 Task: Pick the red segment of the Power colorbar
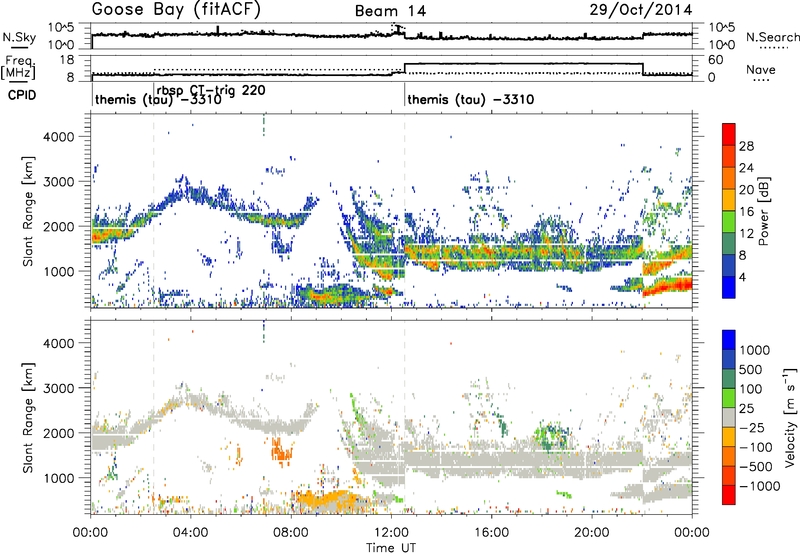tap(729, 134)
